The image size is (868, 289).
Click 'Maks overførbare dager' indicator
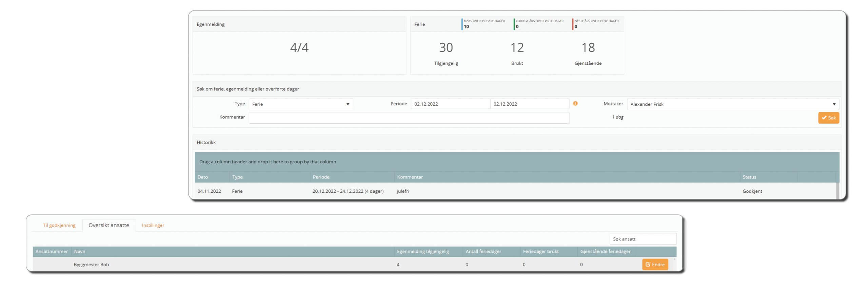(x=484, y=24)
